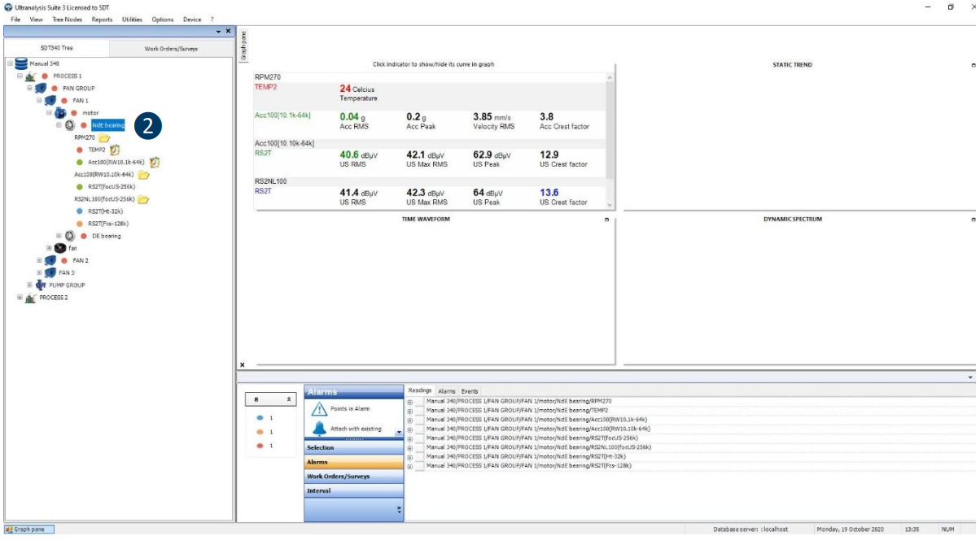Image resolution: width=980 pixels, height=540 pixels.
Task: Click the alarm clock icon beside TEMP2
Action: [x=116, y=150]
